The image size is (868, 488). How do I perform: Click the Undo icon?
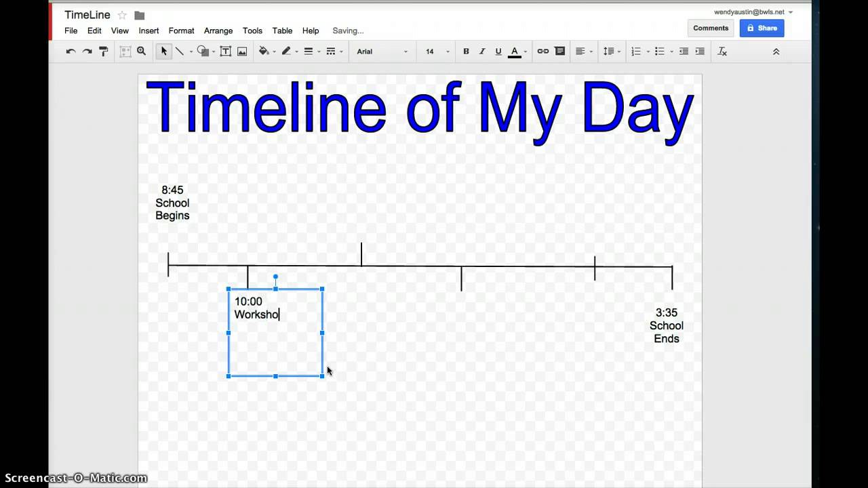click(x=71, y=51)
